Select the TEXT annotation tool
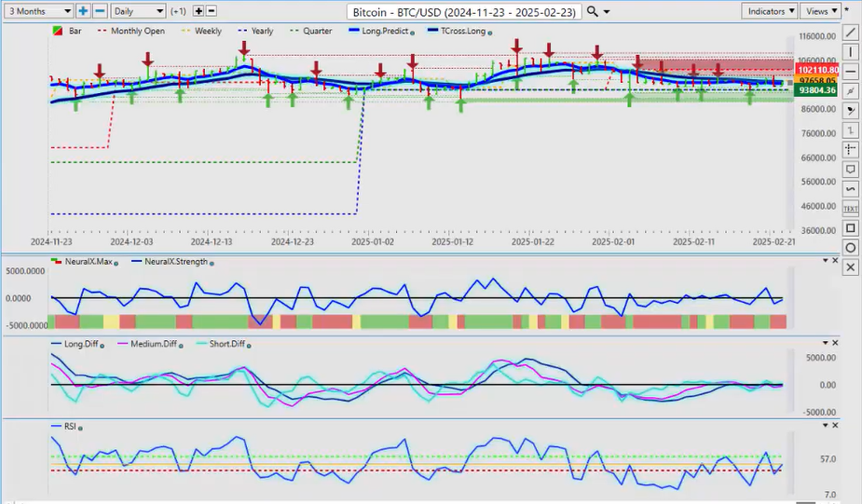Image resolution: width=862 pixels, height=504 pixels. (x=851, y=209)
